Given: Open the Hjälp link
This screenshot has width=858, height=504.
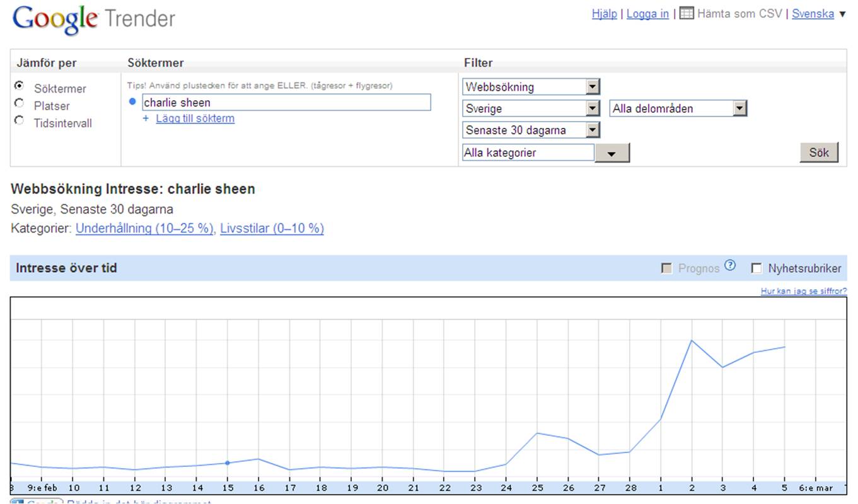Looking at the screenshot, I should pyautogui.click(x=604, y=14).
